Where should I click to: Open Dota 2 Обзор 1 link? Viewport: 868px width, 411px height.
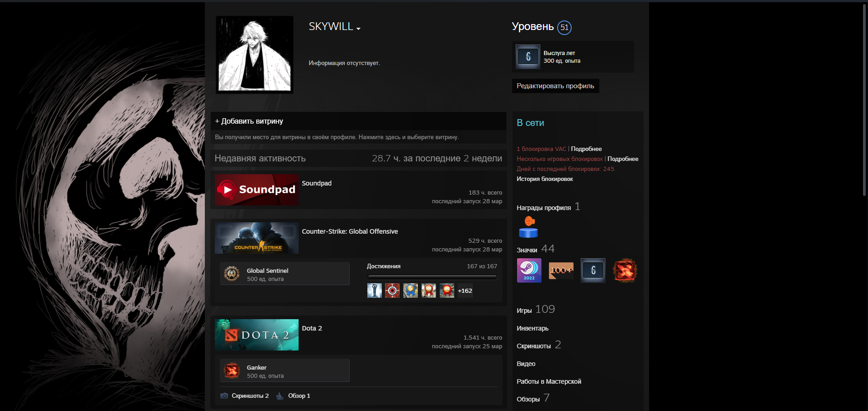point(299,396)
